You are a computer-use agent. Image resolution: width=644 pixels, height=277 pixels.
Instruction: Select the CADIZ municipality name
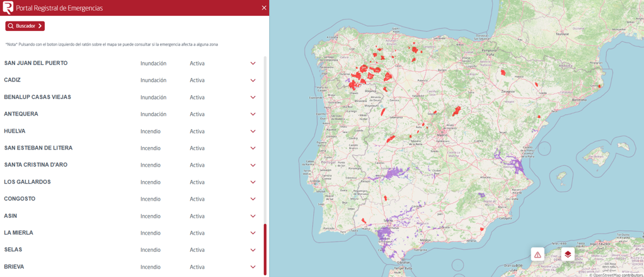click(x=13, y=80)
